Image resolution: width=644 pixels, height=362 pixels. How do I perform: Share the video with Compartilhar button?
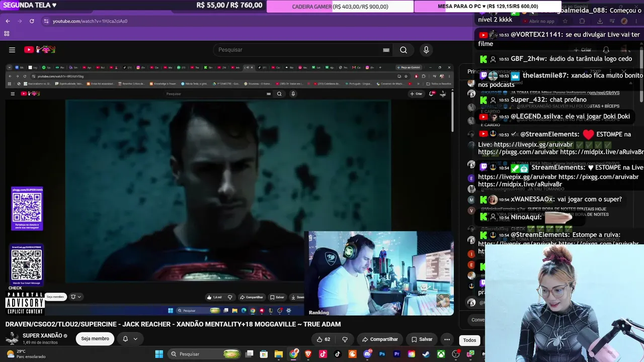click(379, 339)
